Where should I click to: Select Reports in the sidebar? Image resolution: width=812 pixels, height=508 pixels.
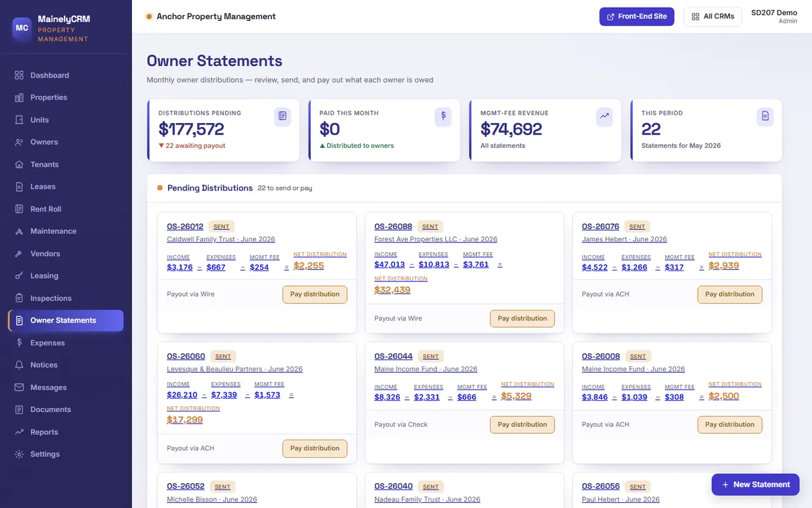click(x=66, y=432)
